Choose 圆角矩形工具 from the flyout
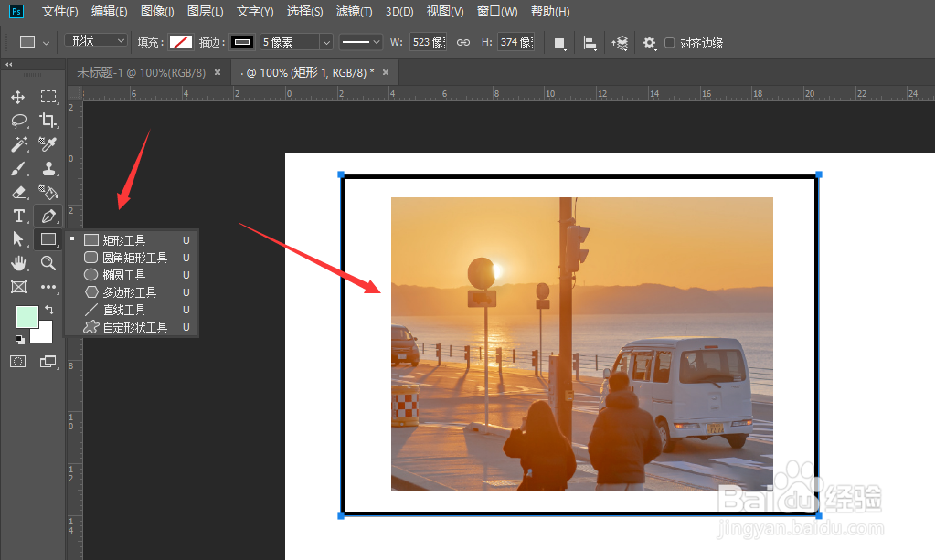935x560 pixels. (x=132, y=258)
